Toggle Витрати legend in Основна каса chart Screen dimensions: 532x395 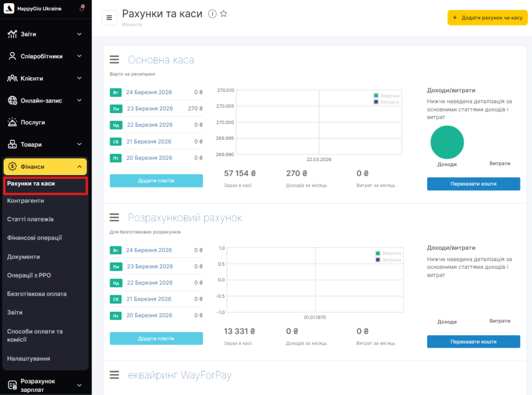(386, 102)
